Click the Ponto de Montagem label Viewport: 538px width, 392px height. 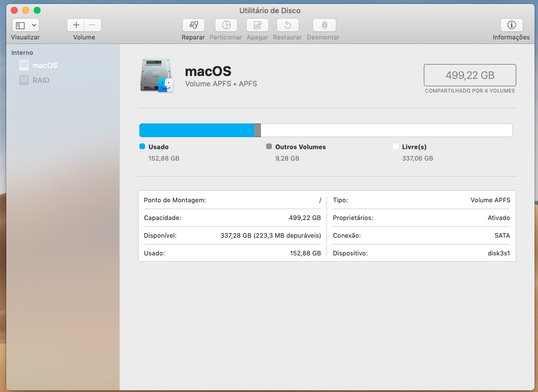click(175, 200)
